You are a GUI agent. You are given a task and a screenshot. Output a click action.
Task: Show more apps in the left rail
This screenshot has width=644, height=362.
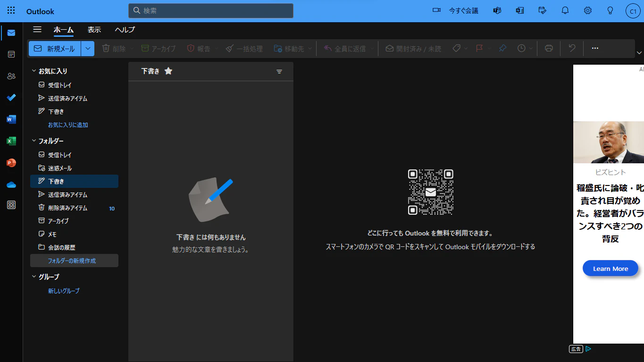tap(11, 205)
